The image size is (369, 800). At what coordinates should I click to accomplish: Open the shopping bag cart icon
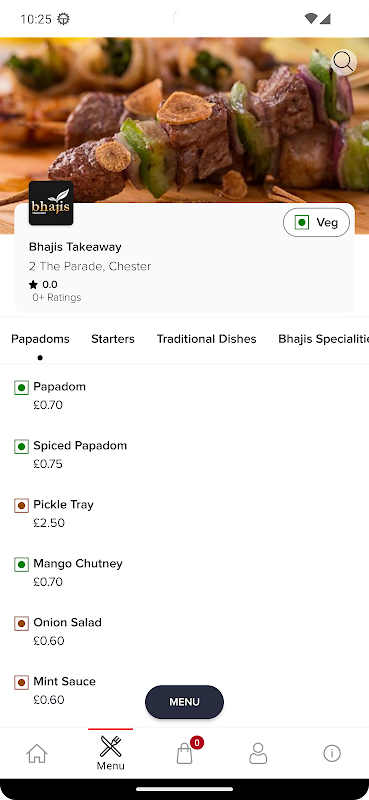click(x=185, y=753)
